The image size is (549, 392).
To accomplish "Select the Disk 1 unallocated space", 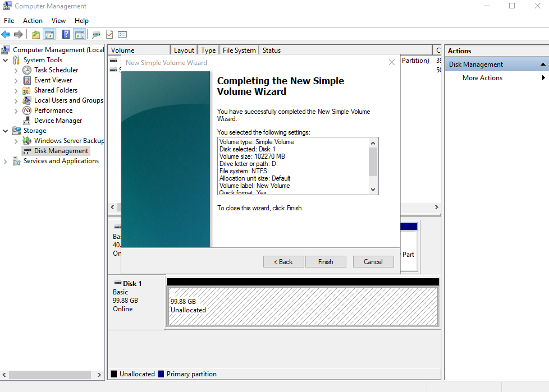I will [303, 306].
